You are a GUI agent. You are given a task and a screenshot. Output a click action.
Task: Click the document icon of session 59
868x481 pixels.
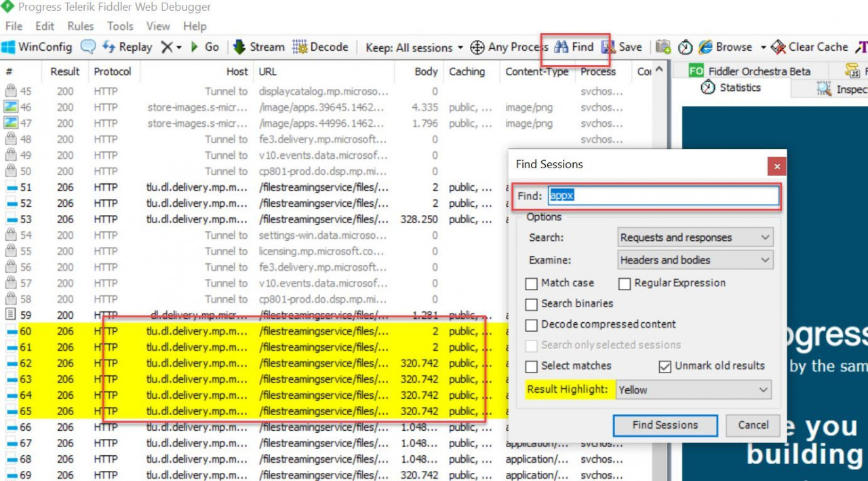click(10, 315)
